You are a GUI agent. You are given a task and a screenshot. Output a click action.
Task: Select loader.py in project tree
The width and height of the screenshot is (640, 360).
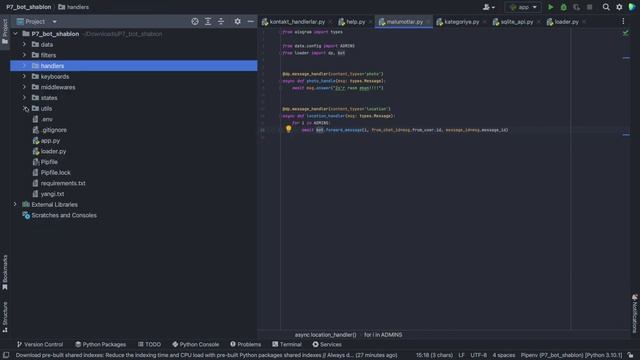tap(53, 151)
